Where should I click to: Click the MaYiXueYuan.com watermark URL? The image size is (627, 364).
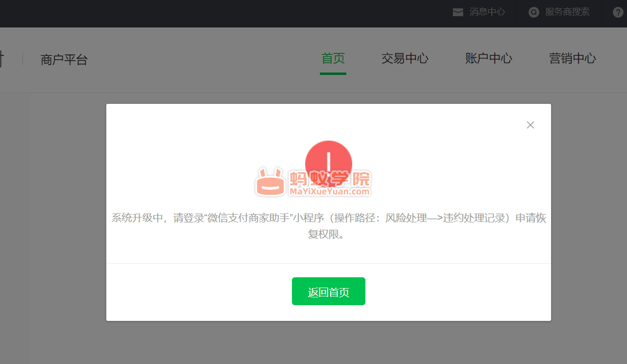coord(329,192)
